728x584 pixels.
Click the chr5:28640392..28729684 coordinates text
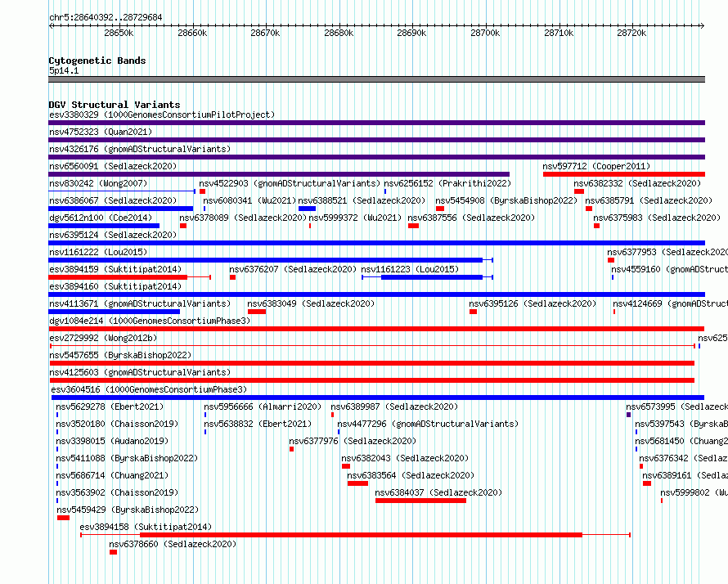coord(106,18)
